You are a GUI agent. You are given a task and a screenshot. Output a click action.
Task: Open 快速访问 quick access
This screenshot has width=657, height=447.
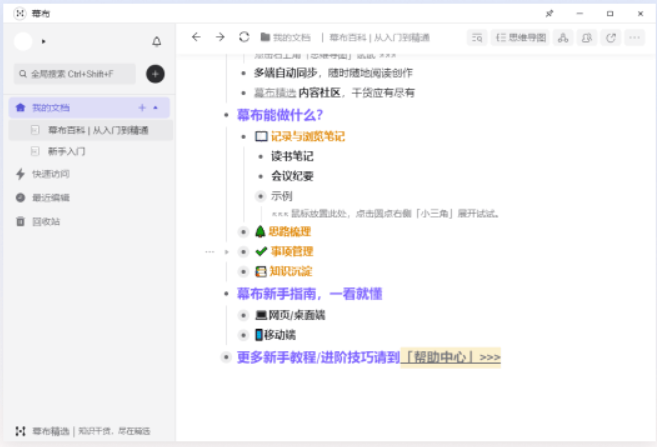coord(51,174)
